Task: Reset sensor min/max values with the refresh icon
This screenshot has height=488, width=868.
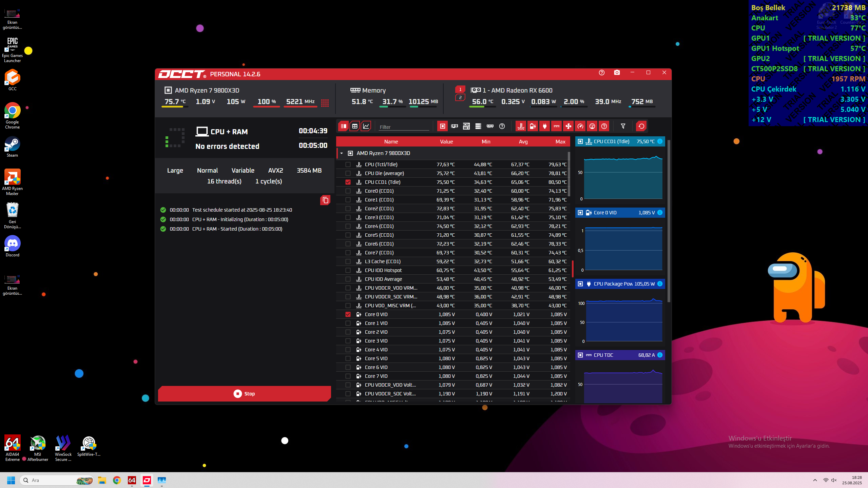Action: click(x=641, y=126)
